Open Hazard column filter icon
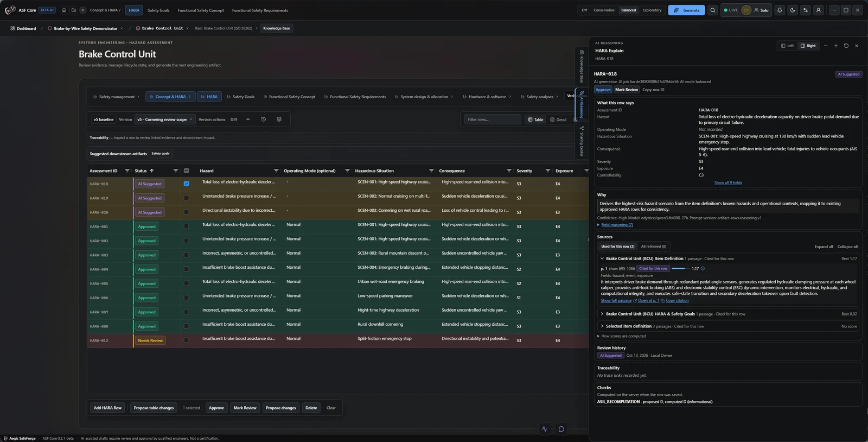This screenshot has width=868, height=442. point(277,171)
